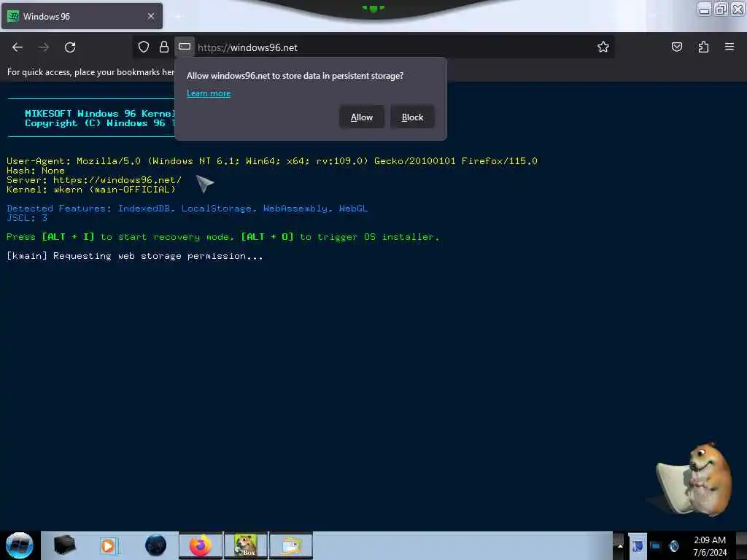747x560 pixels.
Task: Close the Windows 96 tab
Action: coord(151,16)
